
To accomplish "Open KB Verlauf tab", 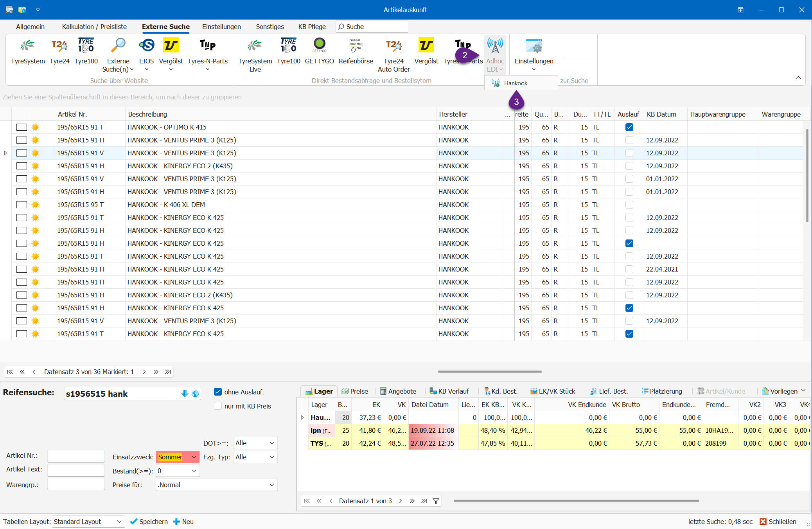I will click(x=449, y=391).
